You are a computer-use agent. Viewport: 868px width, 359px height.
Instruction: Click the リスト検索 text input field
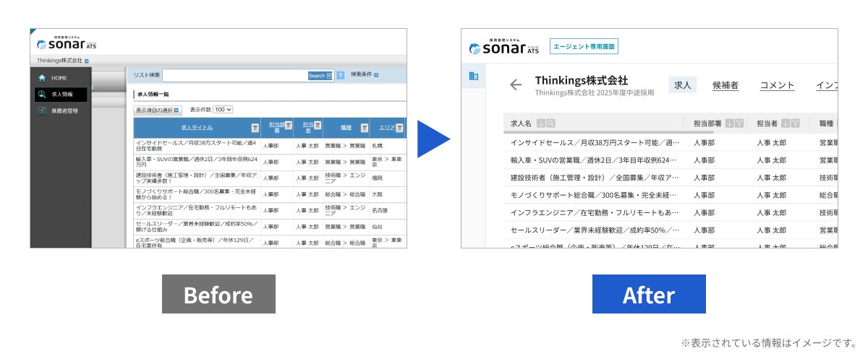tap(234, 75)
